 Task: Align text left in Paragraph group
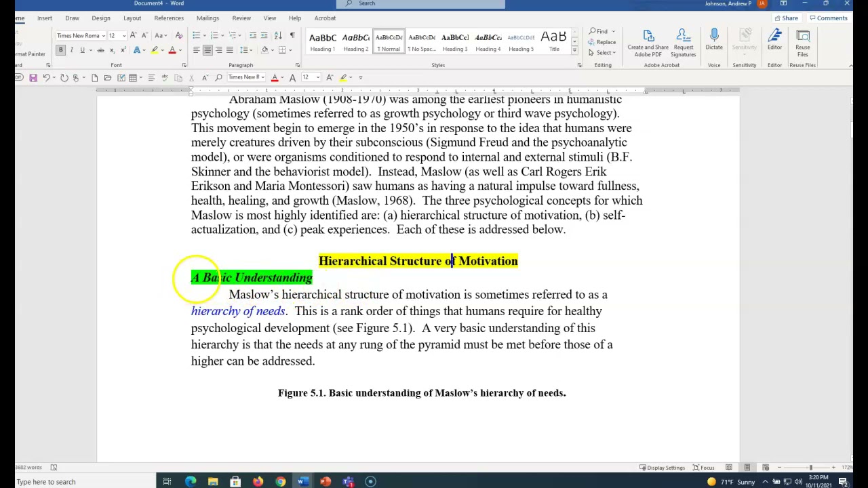tap(196, 50)
